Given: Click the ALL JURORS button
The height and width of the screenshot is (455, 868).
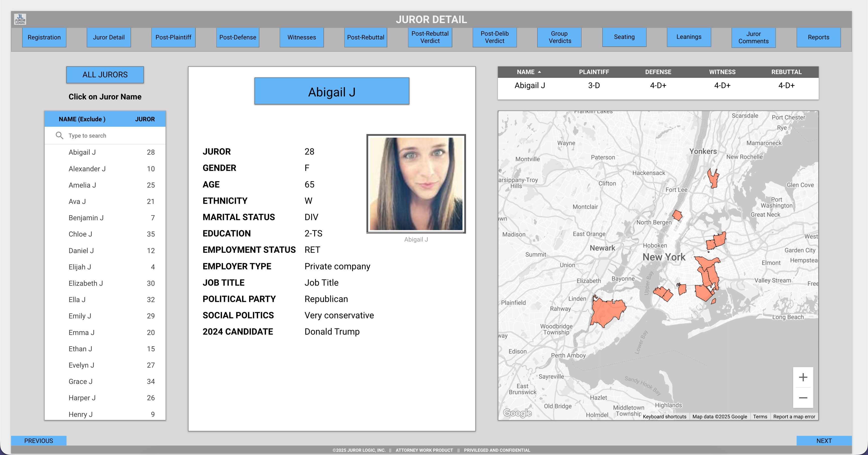Looking at the screenshot, I should click(105, 74).
